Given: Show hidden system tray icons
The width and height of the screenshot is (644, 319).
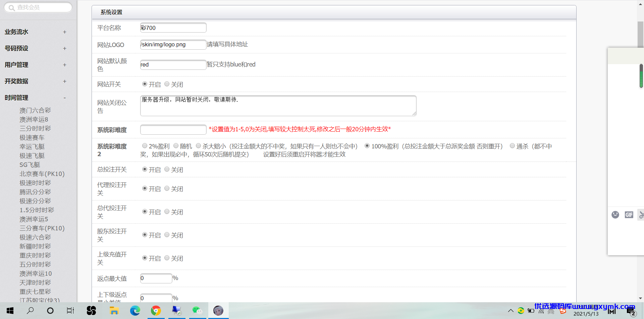Looking at the screenshot, I should 511,311.
